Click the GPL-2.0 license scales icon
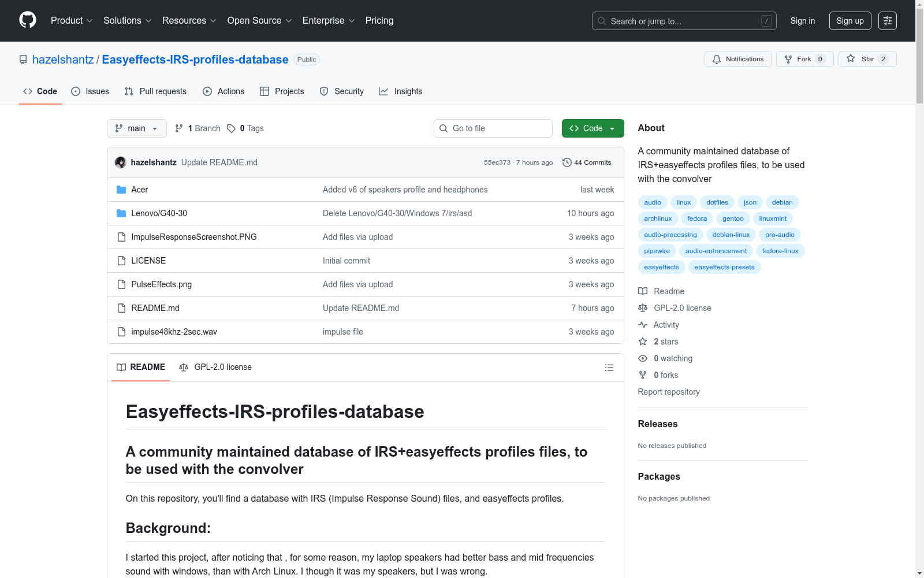Image resolution: width=924 pixels, height=578 pixels. 184,367
